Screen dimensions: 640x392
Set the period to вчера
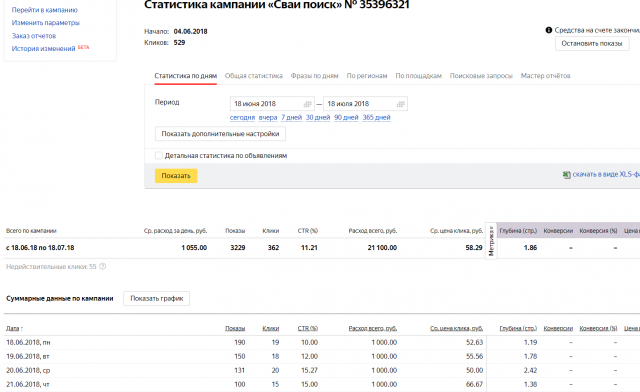(268, 118)
